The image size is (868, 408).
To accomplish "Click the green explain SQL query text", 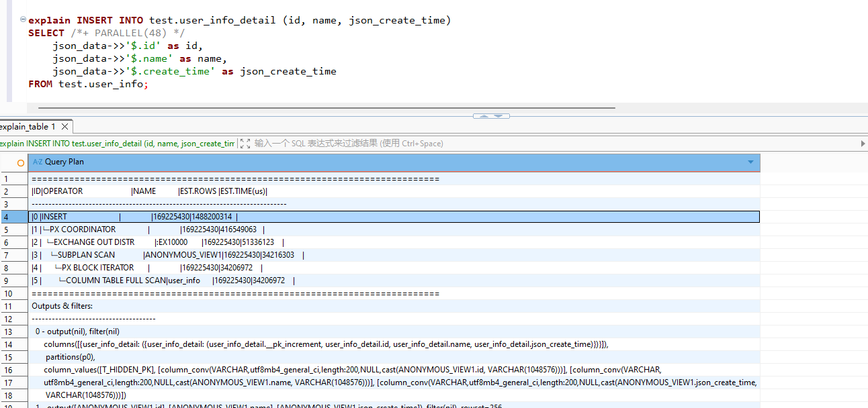I will (118, 144).
